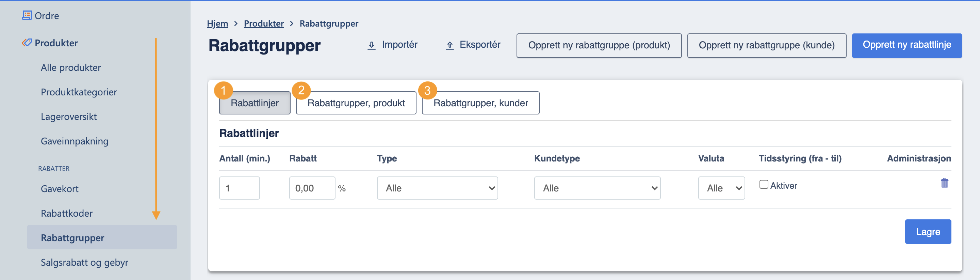Viewport: 980px width, 280px height.
Task: Open Rabattkoder in sidebar
Action: pos(67,213)
